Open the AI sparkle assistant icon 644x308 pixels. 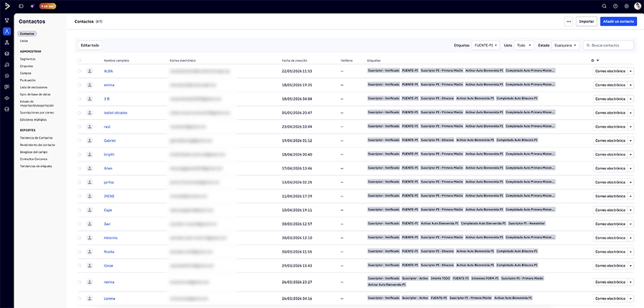pos(32,6)
